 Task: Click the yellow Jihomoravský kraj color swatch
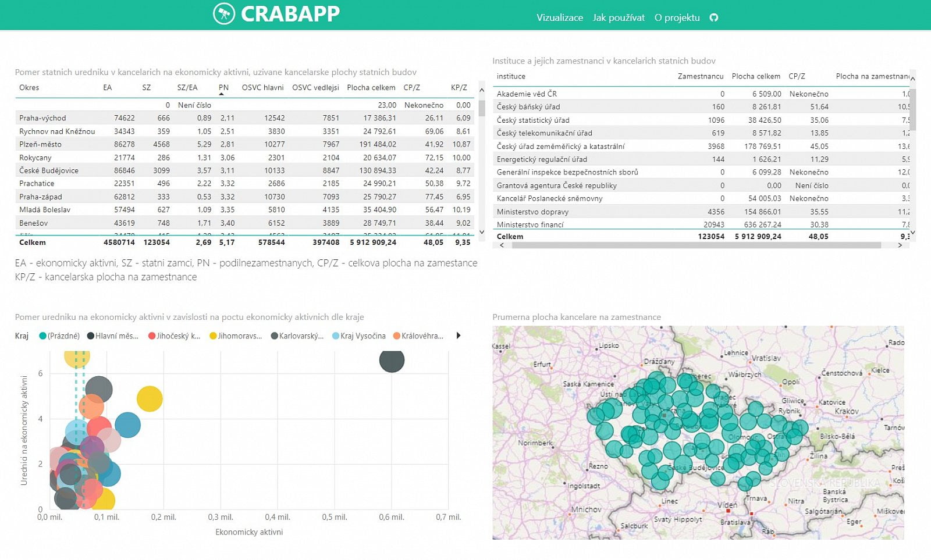coord(213,336)
